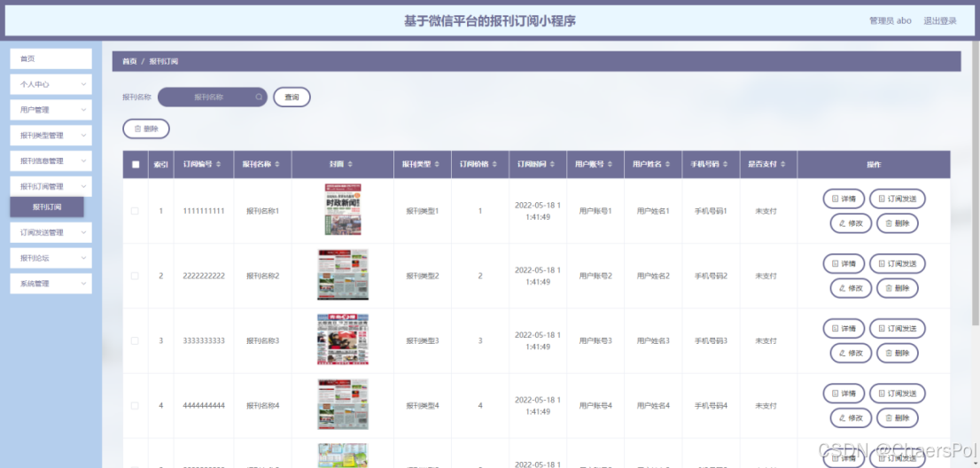Click the sort arrows on 报刊名称 column

pos(276,164)
